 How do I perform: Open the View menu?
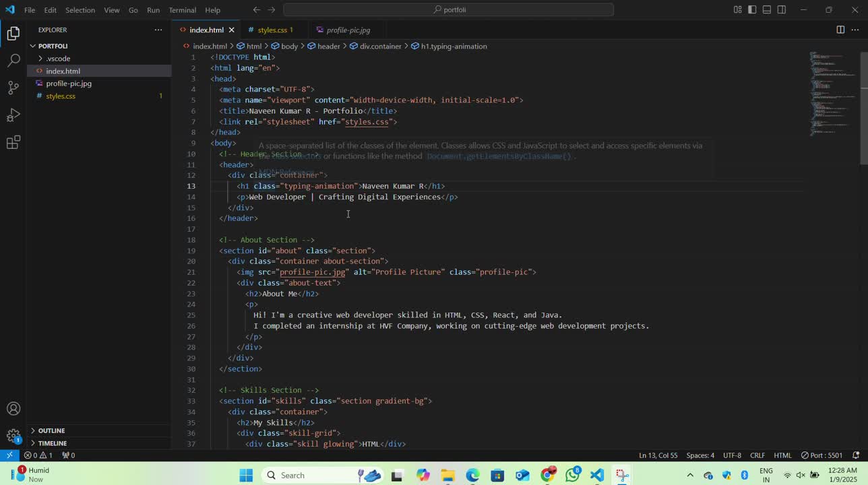click(112, 10)
